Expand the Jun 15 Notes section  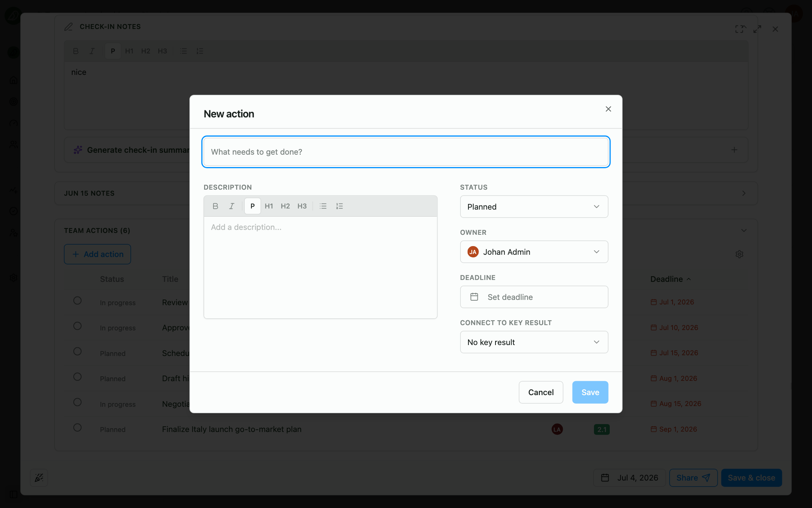coord(744,193)
